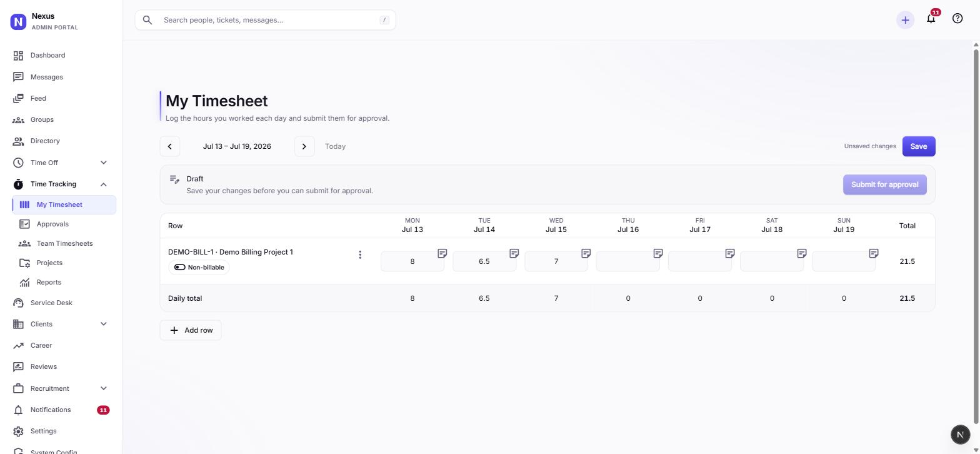Screen dimensions: 980x454
Task: Click the Time Tracking stopwatch icon
Action: tap(18, 184)
